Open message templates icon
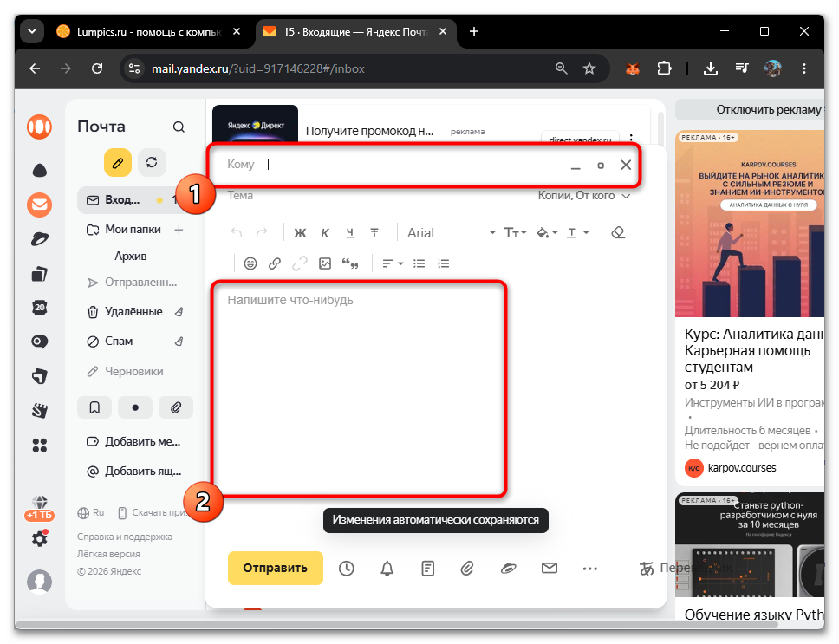 tap(427, 569)
